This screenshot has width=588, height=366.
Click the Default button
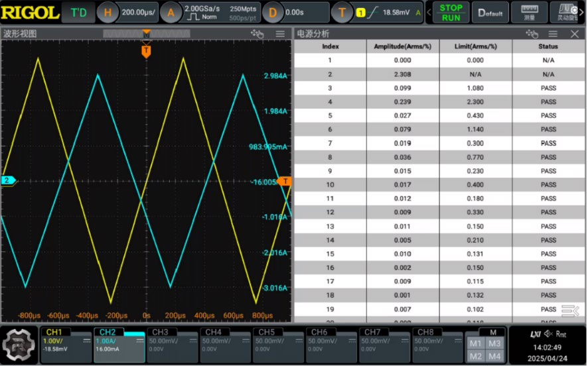[490, 13]
